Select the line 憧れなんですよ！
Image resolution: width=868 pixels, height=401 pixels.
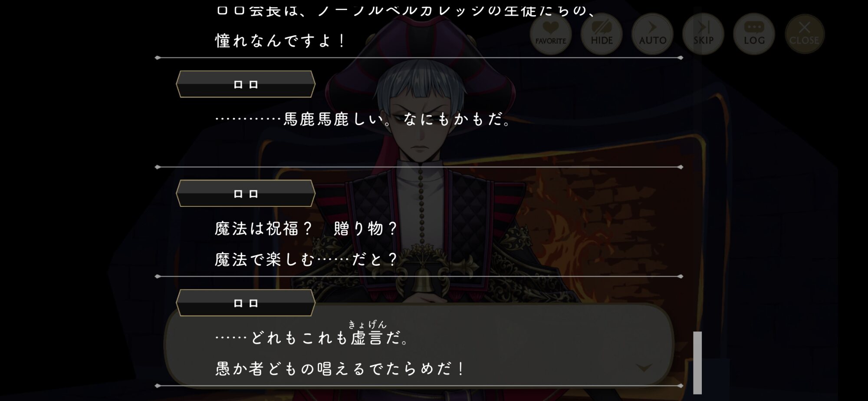point(280,41)
